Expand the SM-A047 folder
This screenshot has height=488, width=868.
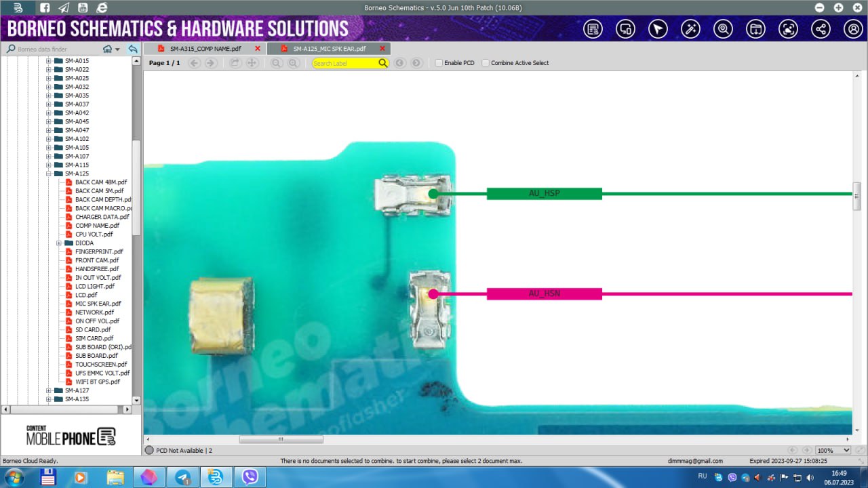pos(49,130)
